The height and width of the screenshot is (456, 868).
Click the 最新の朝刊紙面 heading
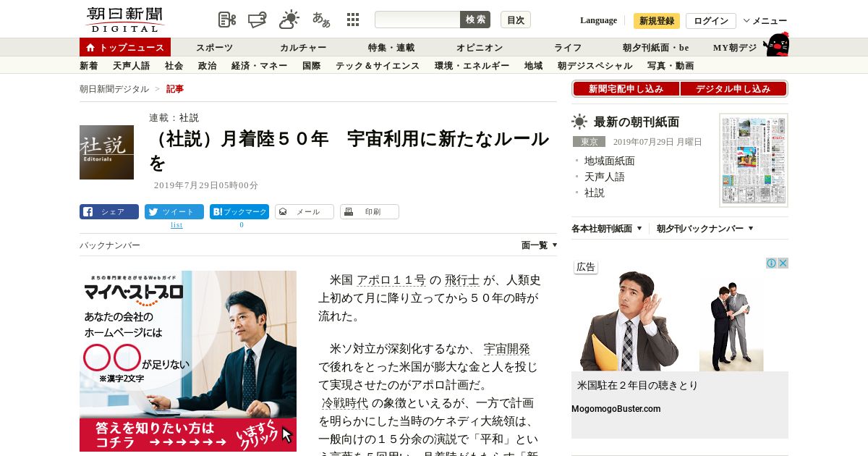pyautogui.click(x=637, y=122)
